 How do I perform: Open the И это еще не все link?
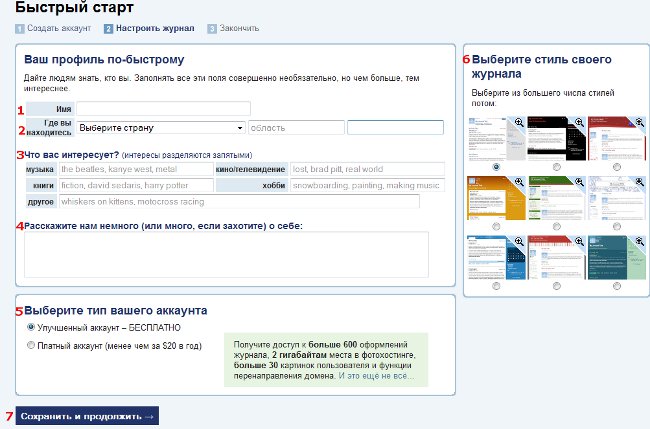click(376, 376)
